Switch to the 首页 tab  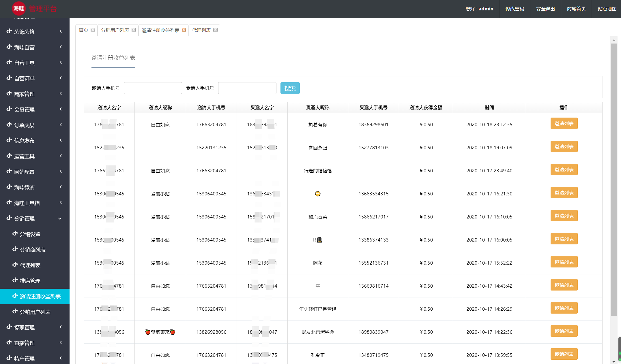click(x=83, y=30)
